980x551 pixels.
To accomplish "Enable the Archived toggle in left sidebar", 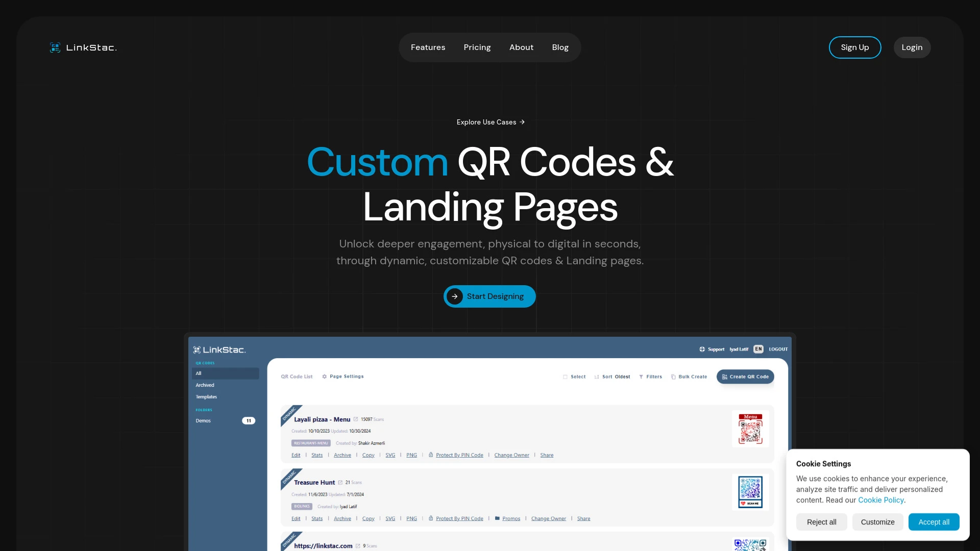I will 205,385.
